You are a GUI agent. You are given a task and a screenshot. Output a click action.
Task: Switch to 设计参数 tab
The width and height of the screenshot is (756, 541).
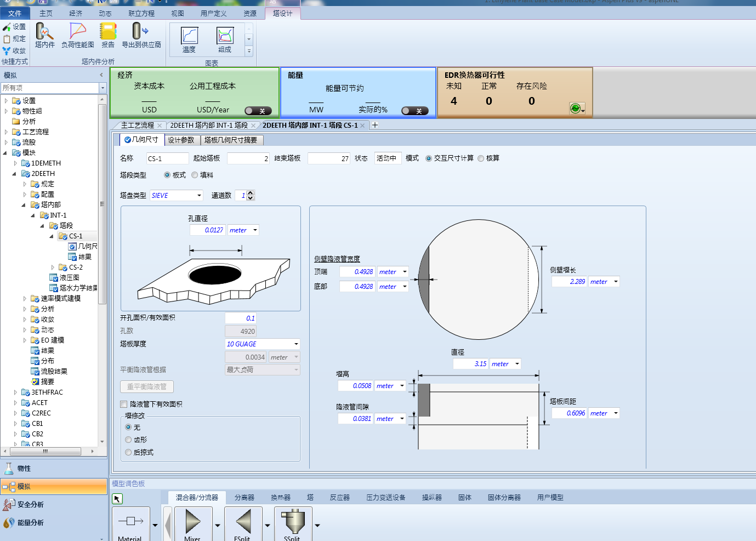click(181, 140)
